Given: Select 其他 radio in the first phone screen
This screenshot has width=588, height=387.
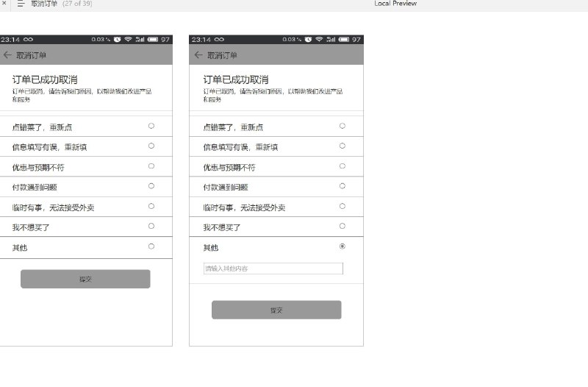Looking at the screenshot, I should coord(151,246).
